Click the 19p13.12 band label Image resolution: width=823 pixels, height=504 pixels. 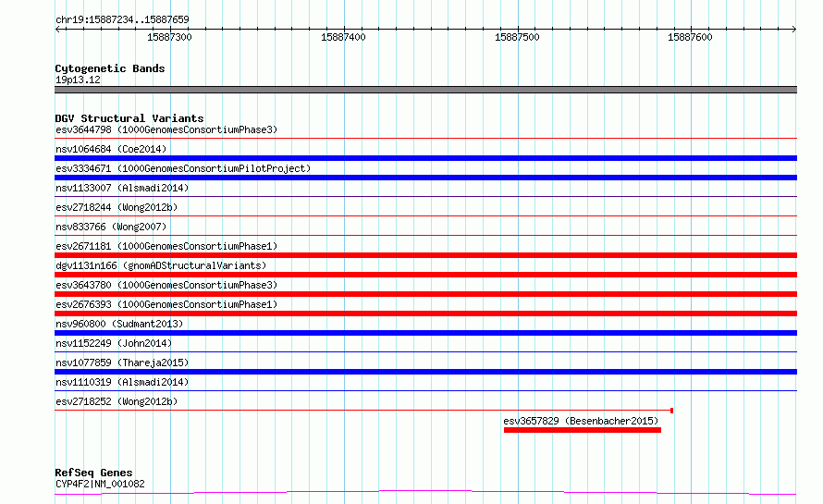(78, 80)
